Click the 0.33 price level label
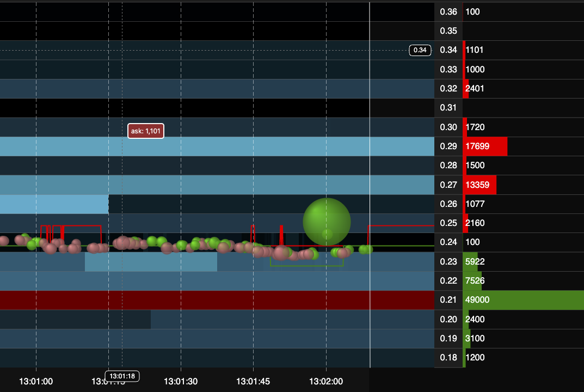The width and height of the screenshot is (584, 392). click(448, 69)
